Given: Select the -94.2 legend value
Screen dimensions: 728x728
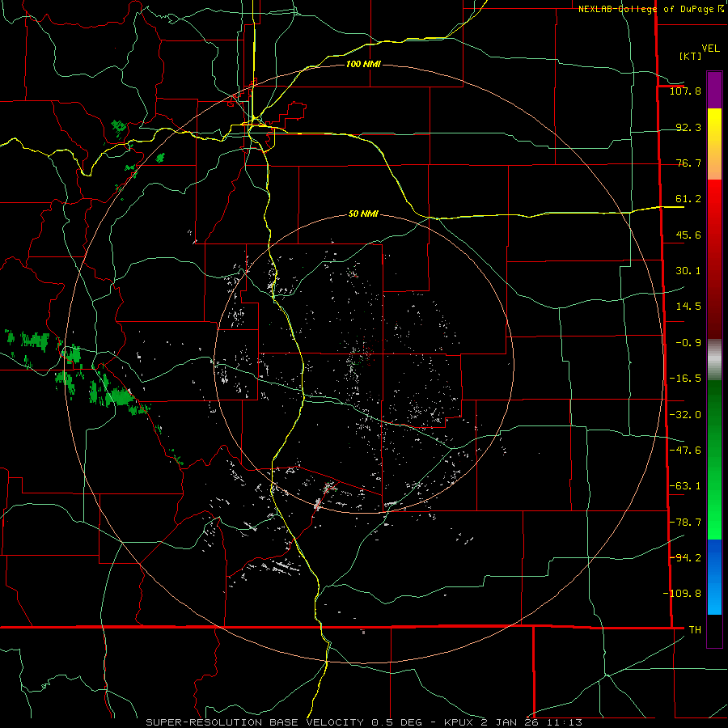Looking at the screenshot, I should coord(685,558).
